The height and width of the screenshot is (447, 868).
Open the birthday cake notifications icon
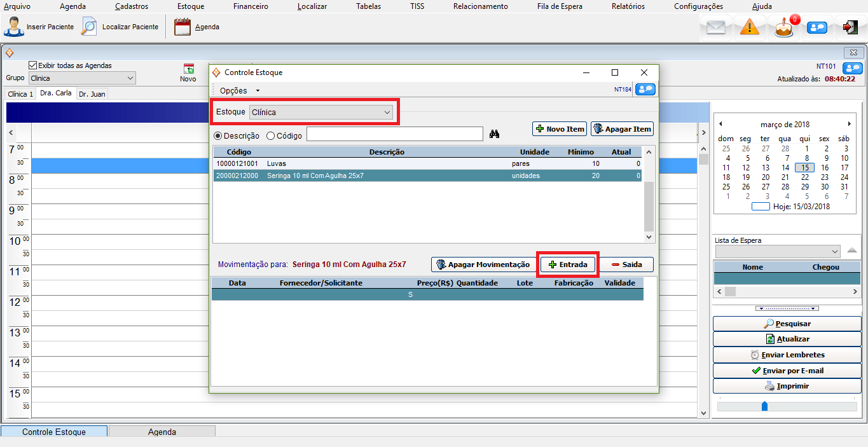coord(784,27)
